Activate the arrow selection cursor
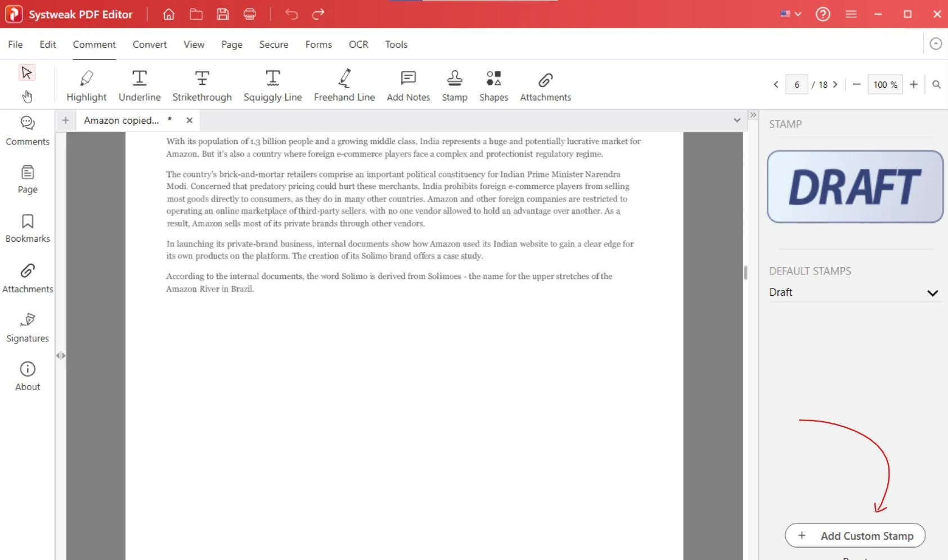Image resolution: width=948 pixels, height=560 pixels. click(x=26, y=73)
